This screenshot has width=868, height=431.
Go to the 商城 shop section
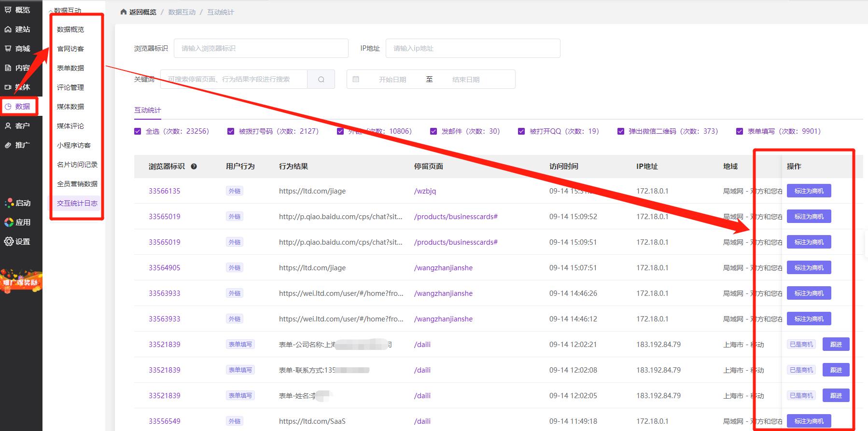click(x=17, y=49)
